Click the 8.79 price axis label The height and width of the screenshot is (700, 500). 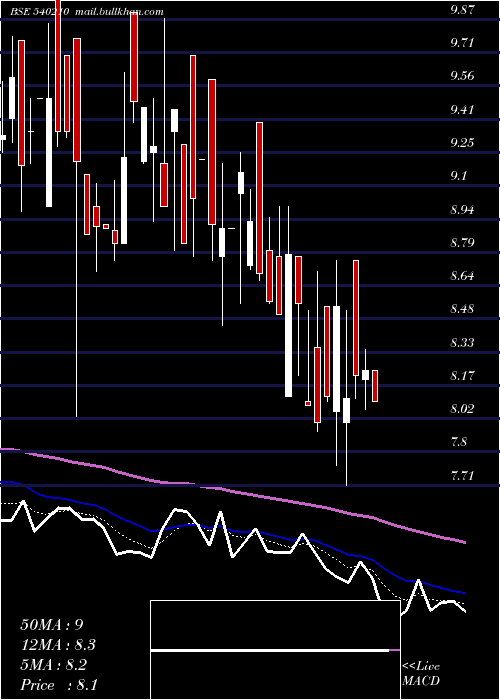462,242
